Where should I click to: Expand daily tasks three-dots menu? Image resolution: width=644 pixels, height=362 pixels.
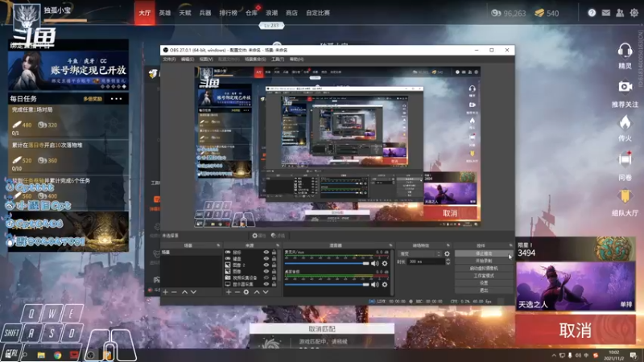(116, 99)
